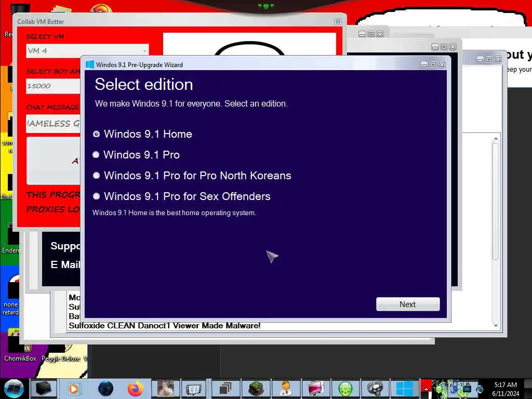
Task: Open the Minecraft grass block taskbar icon
Action: pyautogui.click(x=256, y=389)
